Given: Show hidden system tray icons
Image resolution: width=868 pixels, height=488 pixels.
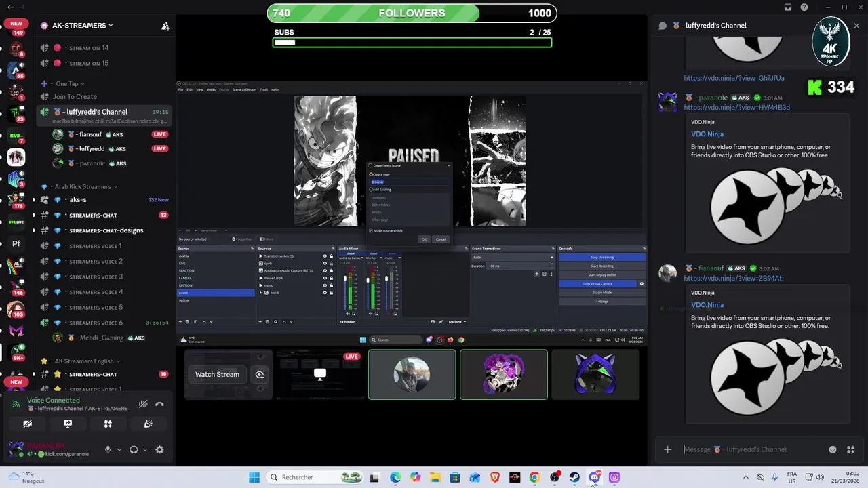Looking at the screenshot, I should [x=746, y=477].
